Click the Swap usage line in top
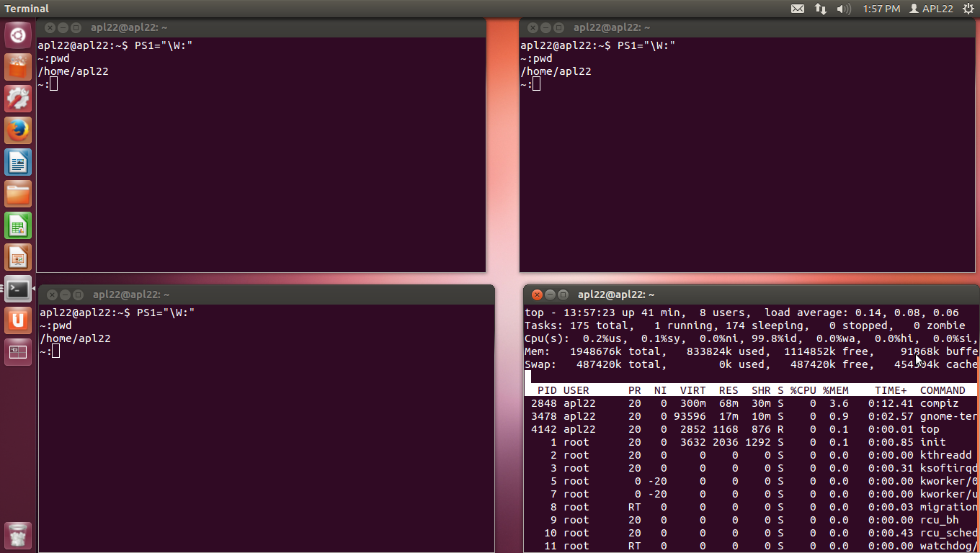 tap(751, 364)
